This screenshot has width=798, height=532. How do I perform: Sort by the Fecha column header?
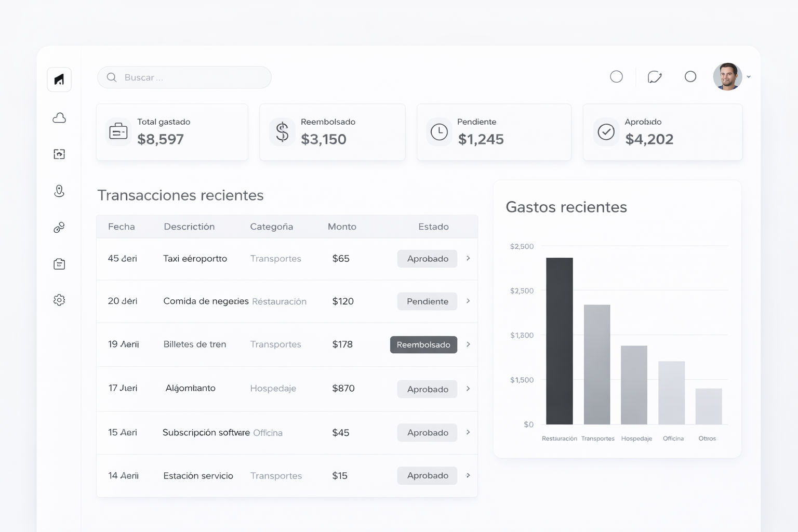pyautogui.click(x=122, y=227)
